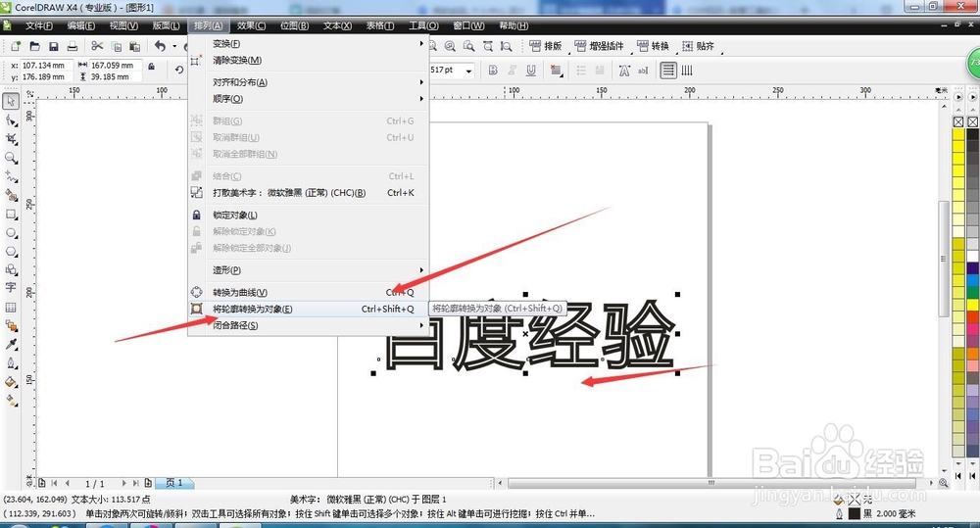Select the Text tool
Viewport: 980px width, 528px height.
[11, 288]
